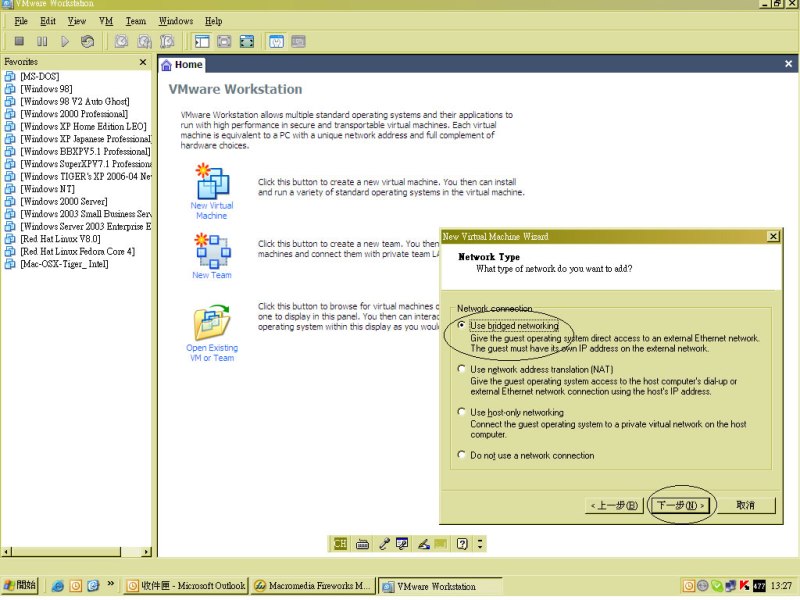This screenshot has width=800, height=600.
Task: Click the Power On play toolbar icon
Action: coord(65,41)
